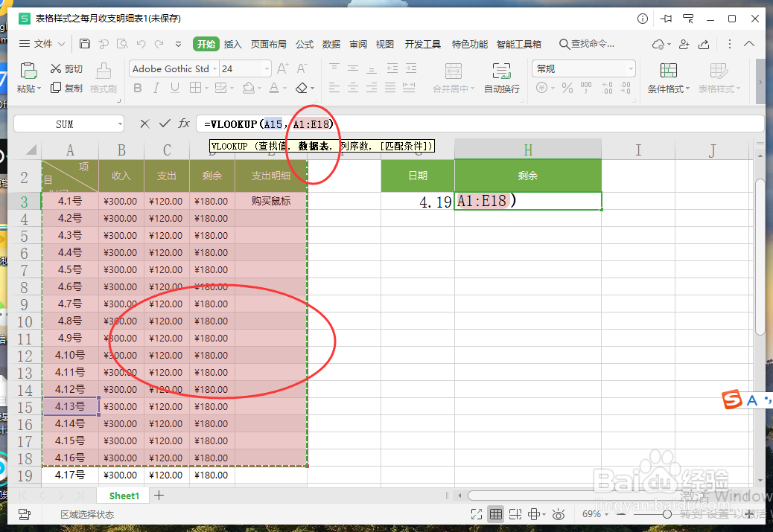Viewport: 773px width, 532px height.
Task: Open the 数据 ribbon tab
Action: click(x=331, y=44)
